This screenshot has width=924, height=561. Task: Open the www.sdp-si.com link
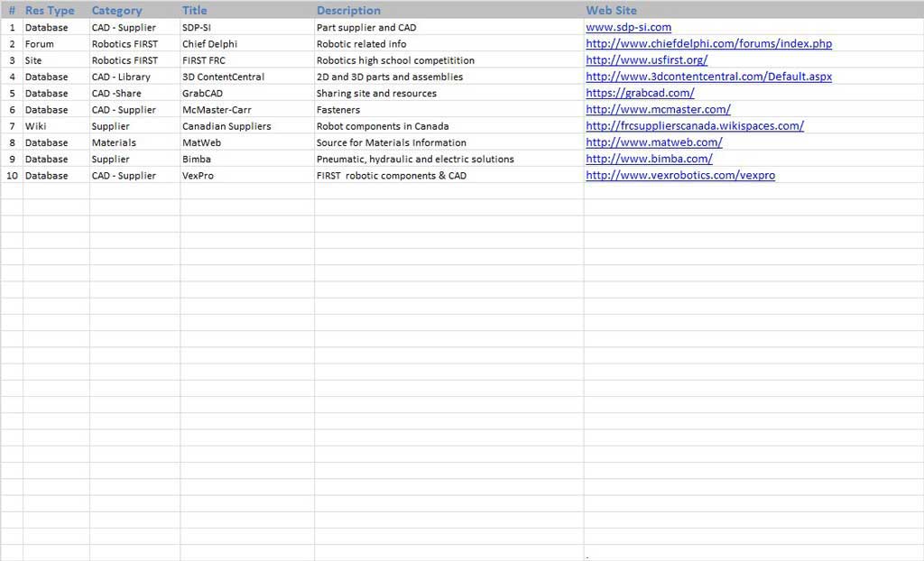coord(628,27)
